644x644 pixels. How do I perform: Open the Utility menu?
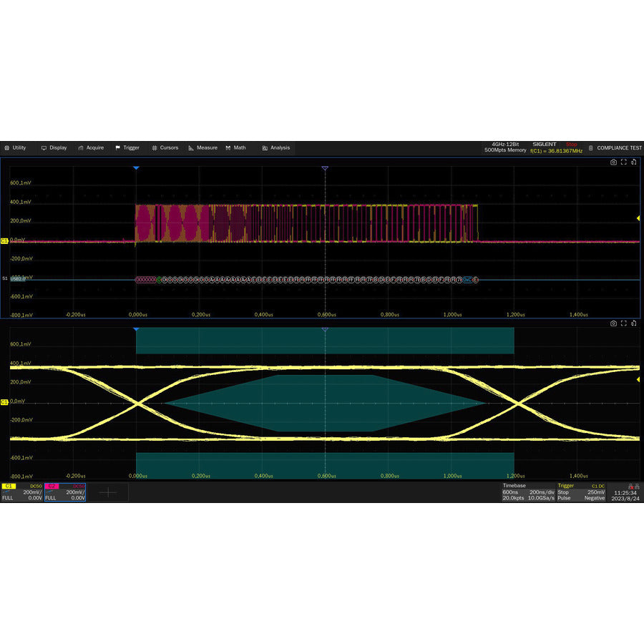point(15,148)
